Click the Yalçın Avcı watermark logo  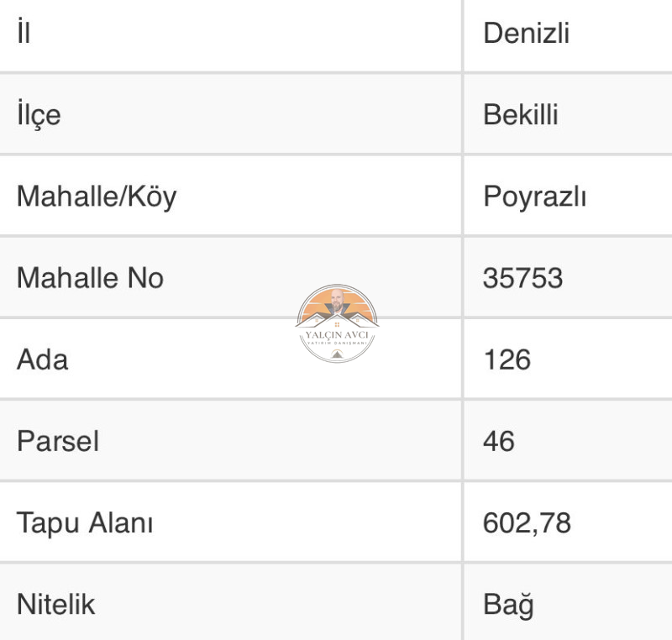pos(337,323)
